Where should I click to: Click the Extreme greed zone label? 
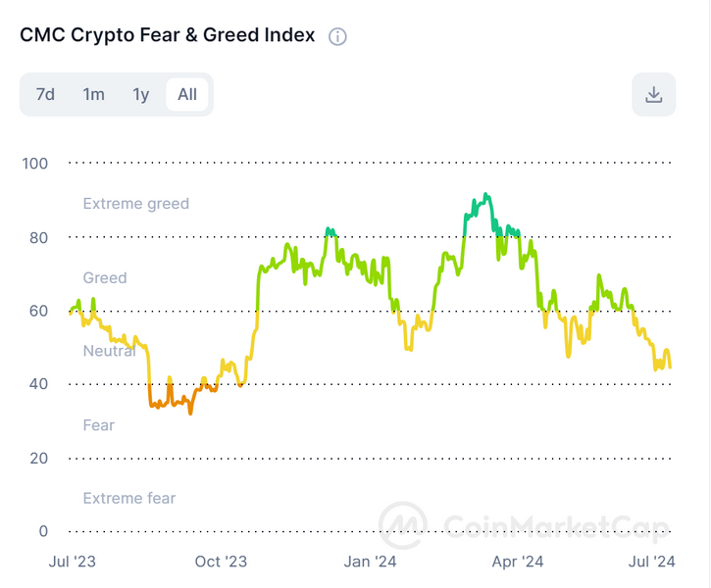point(135,204)
